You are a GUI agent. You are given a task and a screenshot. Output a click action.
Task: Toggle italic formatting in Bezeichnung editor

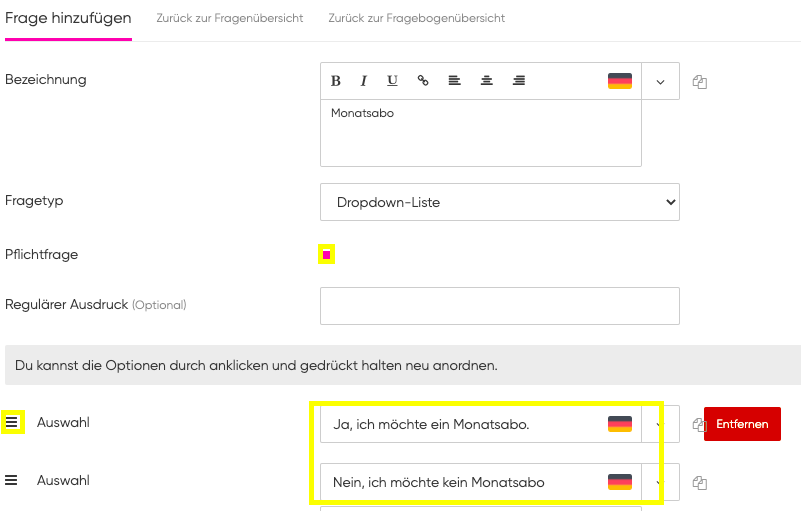tap(364, 81)
